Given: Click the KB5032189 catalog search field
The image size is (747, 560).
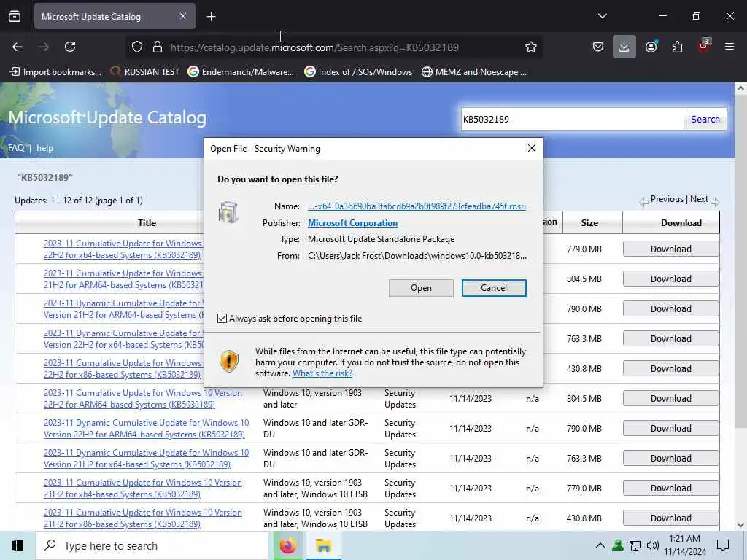Looking at the screenshot, I should (572, 119).
